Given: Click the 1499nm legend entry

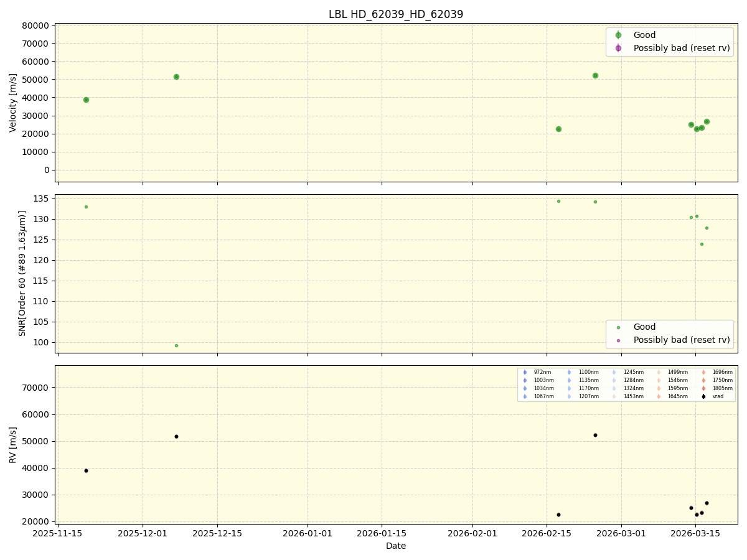Looking at the screenshot, I should tap(672, 372).
